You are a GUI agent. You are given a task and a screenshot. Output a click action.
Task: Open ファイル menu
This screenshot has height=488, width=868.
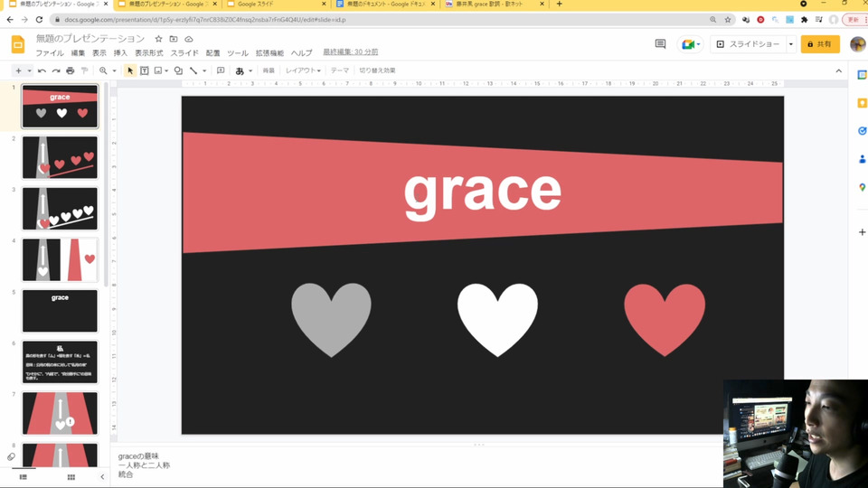(x=49, y=53)
